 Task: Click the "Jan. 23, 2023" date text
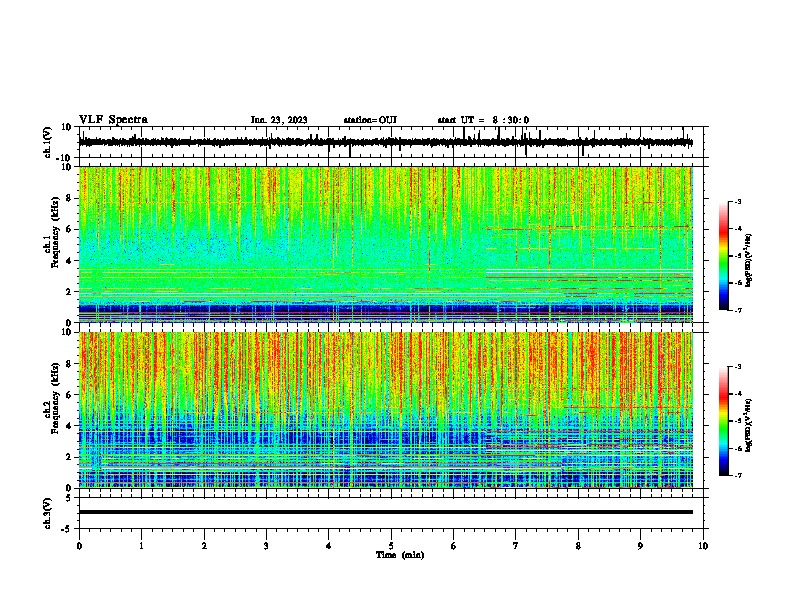pyautogui.click(x=279, y=120)
